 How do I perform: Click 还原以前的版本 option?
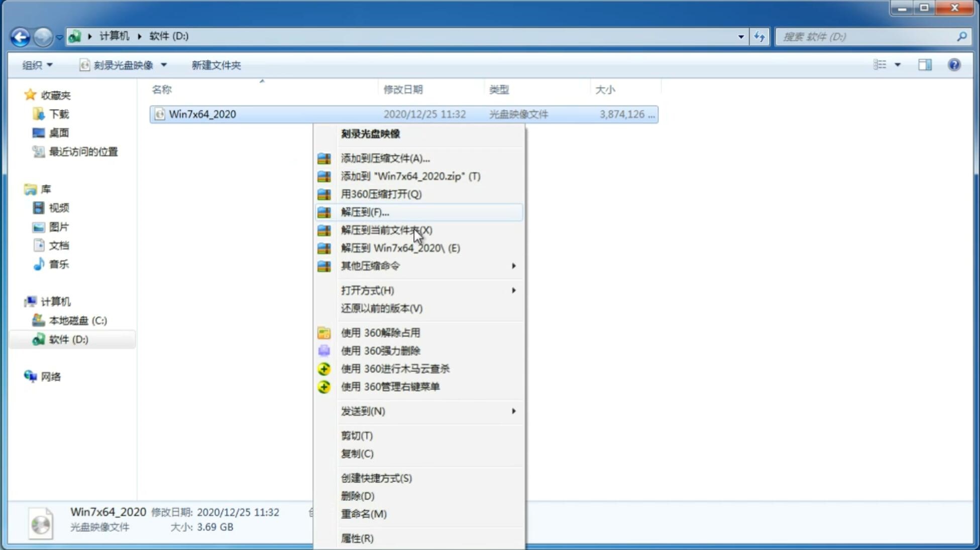pos(382,308)
